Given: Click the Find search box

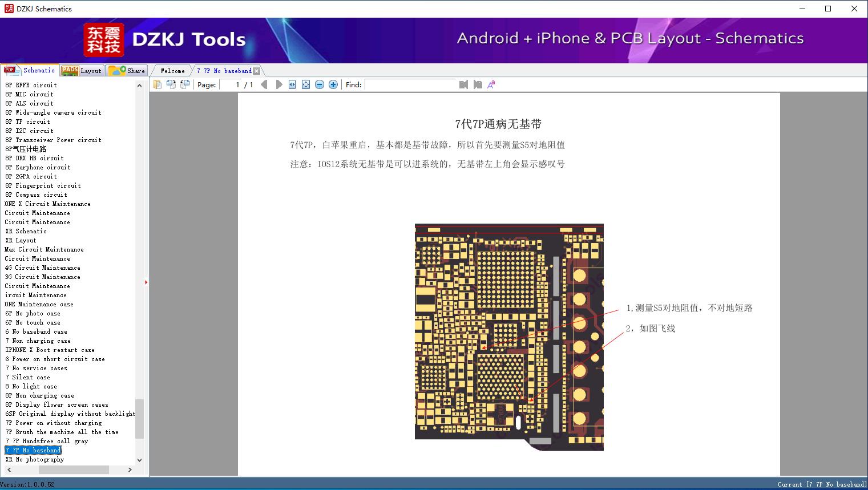Looking at the screenshot, I should (x=410, y=84).
